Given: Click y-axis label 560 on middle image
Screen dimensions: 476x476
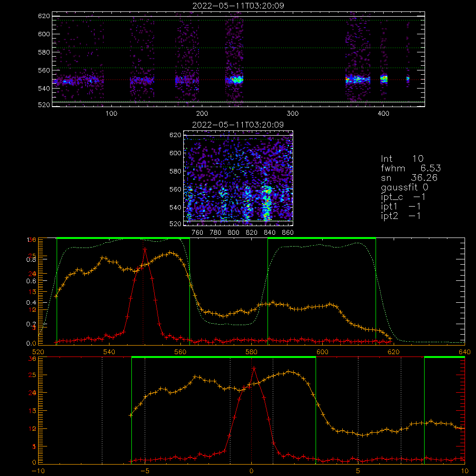Looking at the screenshot, I should [x=175, y=189].
